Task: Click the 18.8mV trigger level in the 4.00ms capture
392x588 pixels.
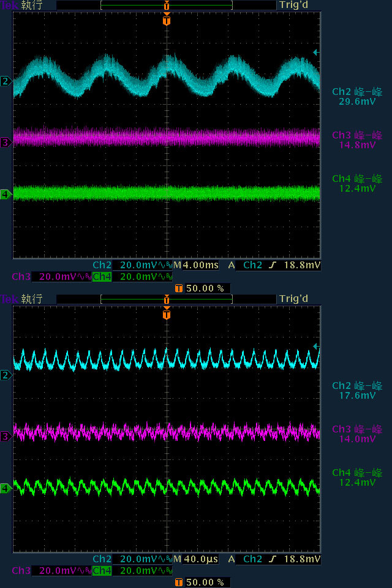Action: pyautogui.click(x=302, y=265)
